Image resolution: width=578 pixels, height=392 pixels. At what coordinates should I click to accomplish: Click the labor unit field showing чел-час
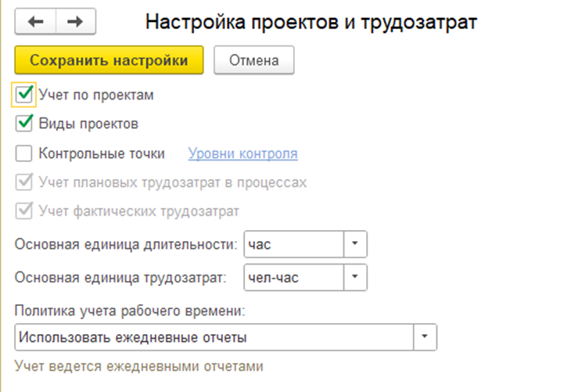[x=294, y=276]
